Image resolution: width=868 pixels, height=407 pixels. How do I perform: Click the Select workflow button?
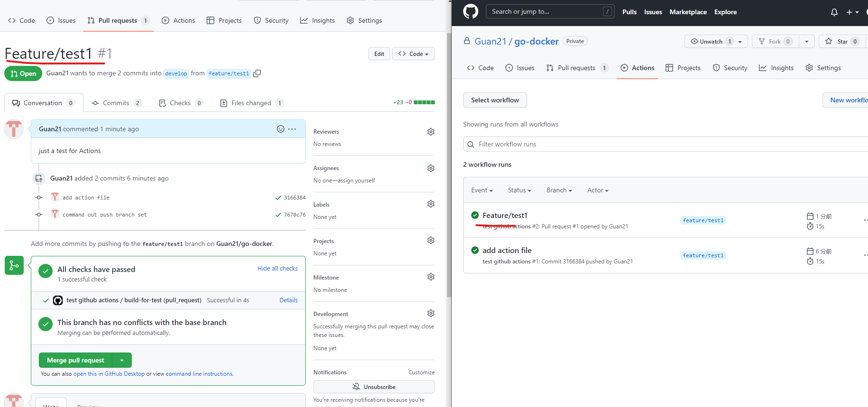pos(495,100)
